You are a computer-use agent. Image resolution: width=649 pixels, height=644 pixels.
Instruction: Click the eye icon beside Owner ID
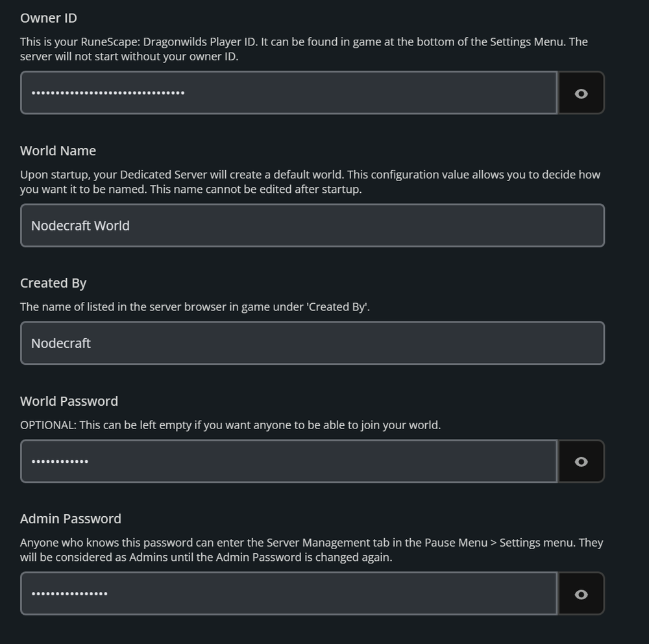(x=580, y=92)
